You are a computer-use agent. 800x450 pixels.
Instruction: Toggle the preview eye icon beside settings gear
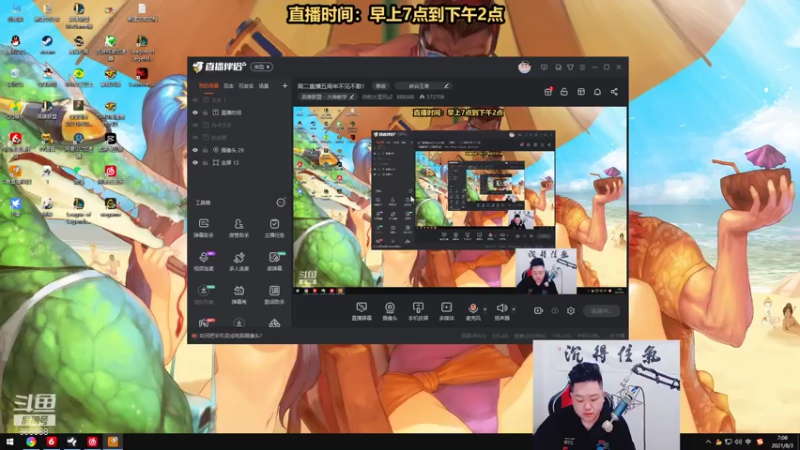(555, 311)
